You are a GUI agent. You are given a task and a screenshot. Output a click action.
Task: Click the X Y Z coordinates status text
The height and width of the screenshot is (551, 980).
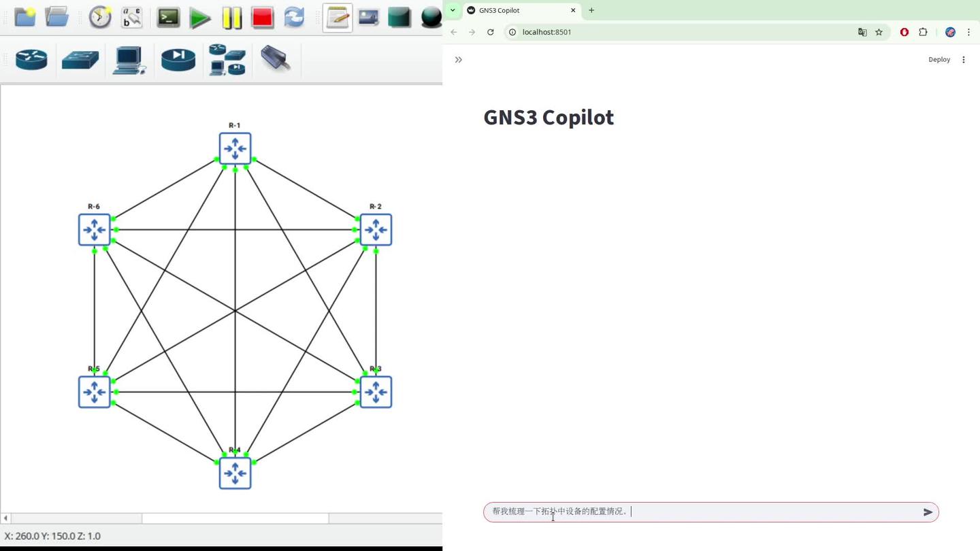(x=52, y=536)
